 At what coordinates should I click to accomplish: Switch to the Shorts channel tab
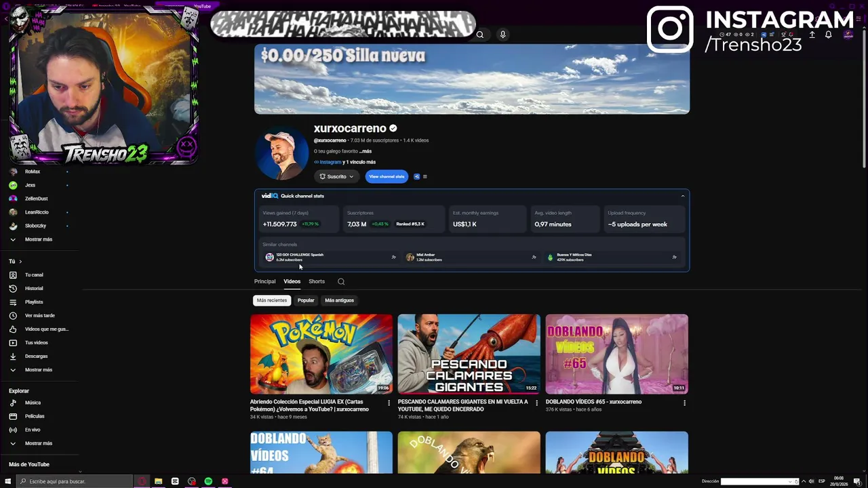[317, 281]
